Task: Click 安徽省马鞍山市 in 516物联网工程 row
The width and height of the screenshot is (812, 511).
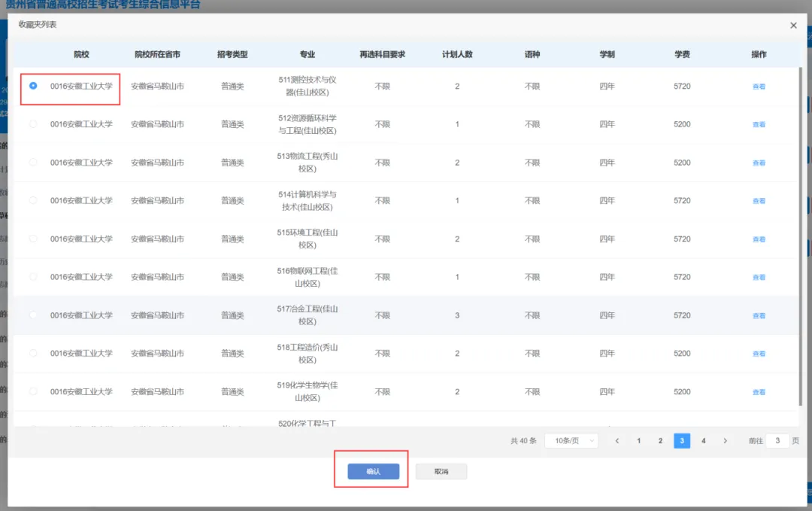Action: [x=157, y=277]
